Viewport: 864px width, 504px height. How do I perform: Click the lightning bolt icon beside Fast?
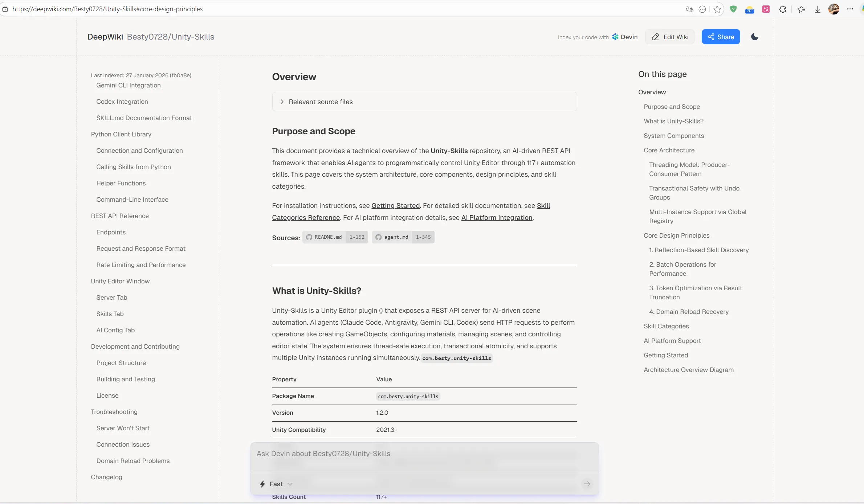click(263, 484)
